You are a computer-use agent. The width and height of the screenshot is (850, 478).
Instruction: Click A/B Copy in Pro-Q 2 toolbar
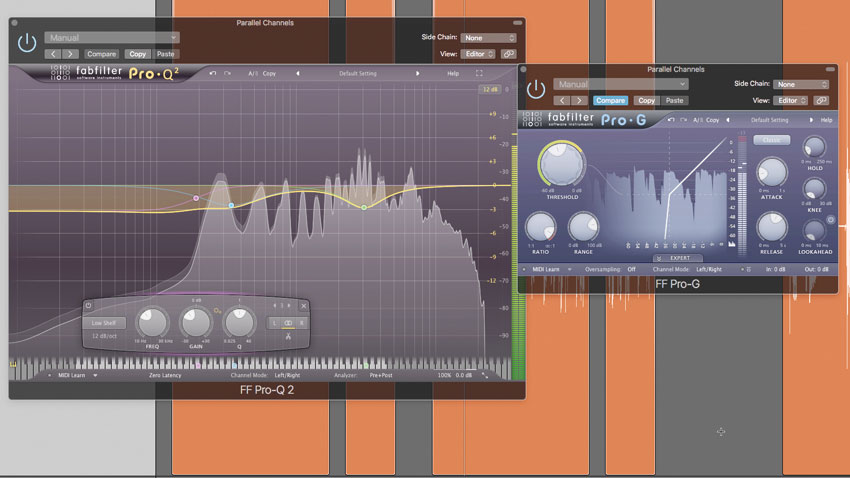(x=269, y=73)
